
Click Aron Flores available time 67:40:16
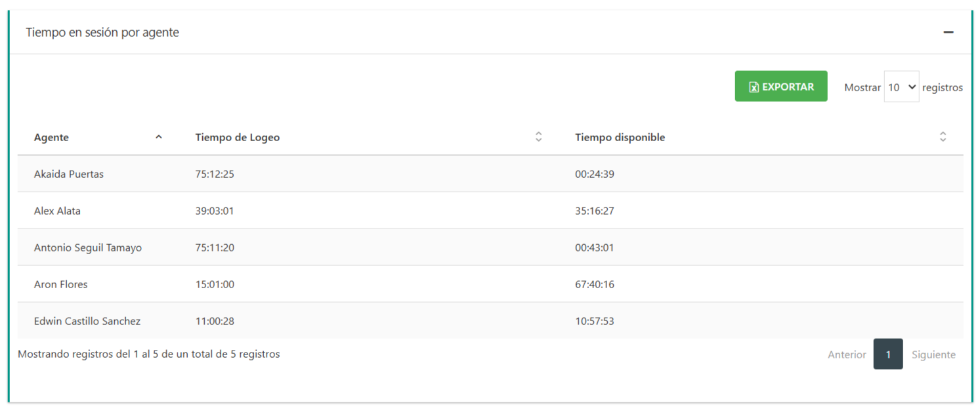(595, 284)
